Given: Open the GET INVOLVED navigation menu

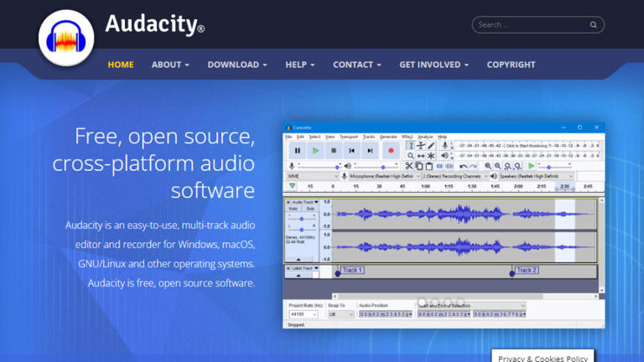Looking at the screenshot, I should (434, 65).
